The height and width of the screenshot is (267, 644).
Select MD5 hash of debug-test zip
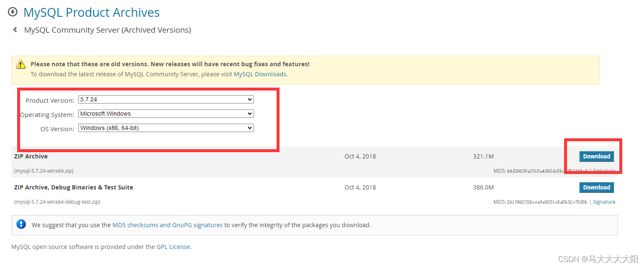[547, 202]
